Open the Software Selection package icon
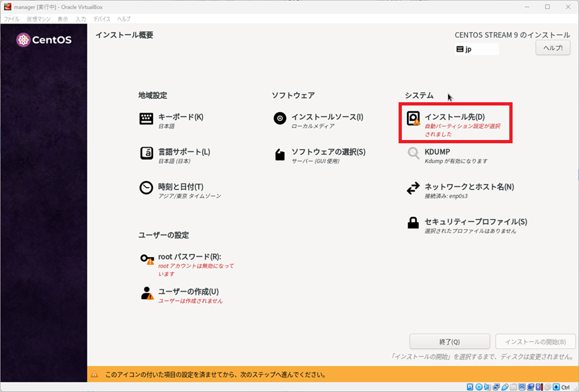The width and height of the screenshot is (579, 392). (280, 154)
